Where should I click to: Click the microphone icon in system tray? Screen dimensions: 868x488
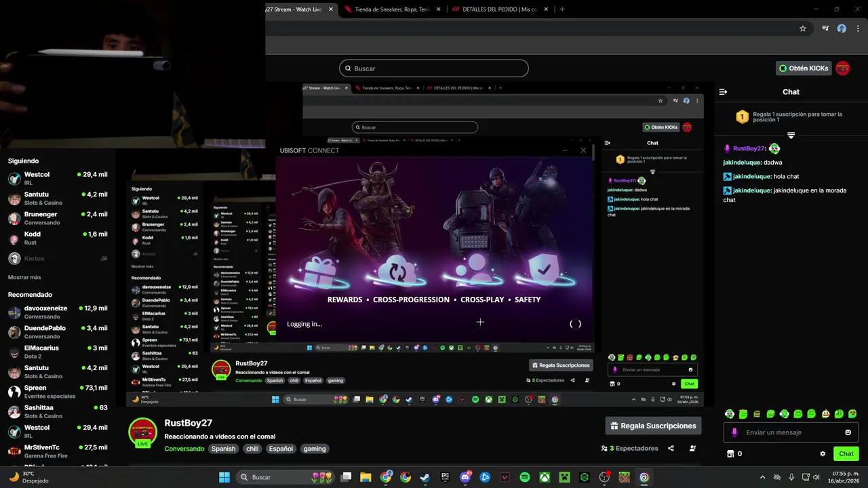[791, 477]
